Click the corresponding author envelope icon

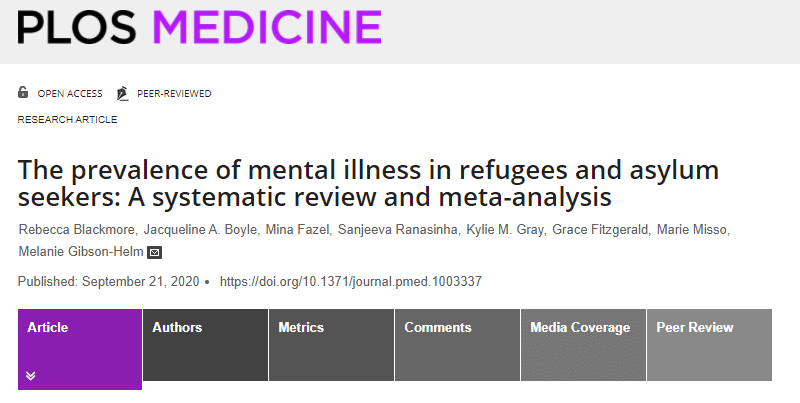[155, 253]
